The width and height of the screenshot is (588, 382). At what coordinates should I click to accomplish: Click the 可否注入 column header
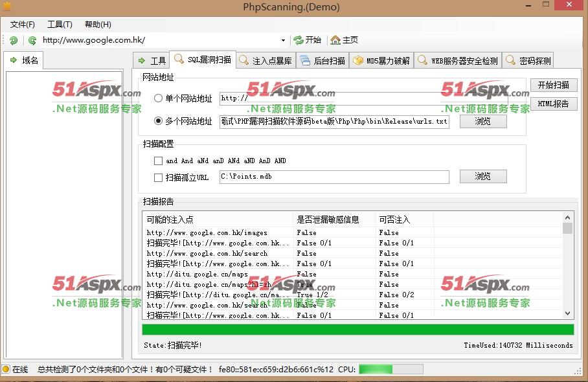pos(404,219)
